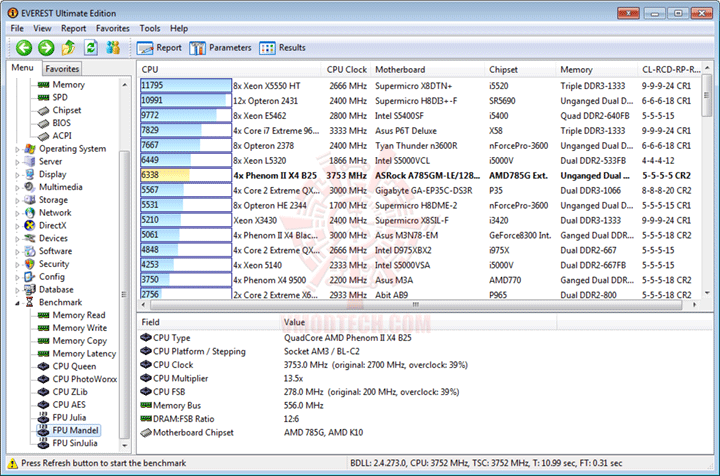Viewport: 720px width, 476px height.
Task: Select the BIOS tree icon
Action: click(x=44, y=123)
